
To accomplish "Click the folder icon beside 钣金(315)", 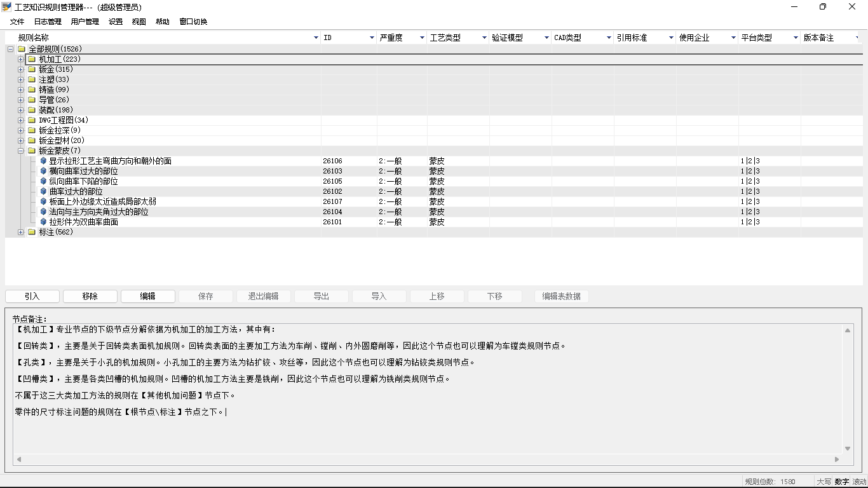I will (32, 69).
